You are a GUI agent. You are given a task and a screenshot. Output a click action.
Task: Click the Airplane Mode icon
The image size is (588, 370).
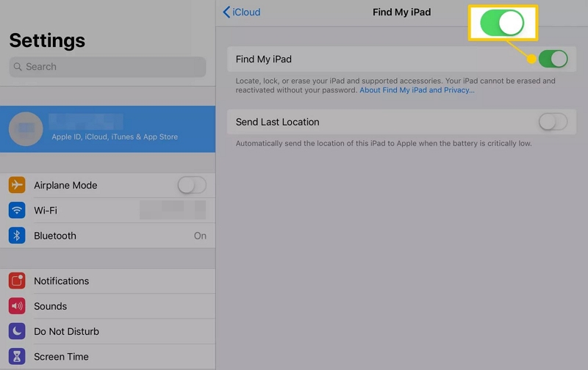[x=17, y=185]
